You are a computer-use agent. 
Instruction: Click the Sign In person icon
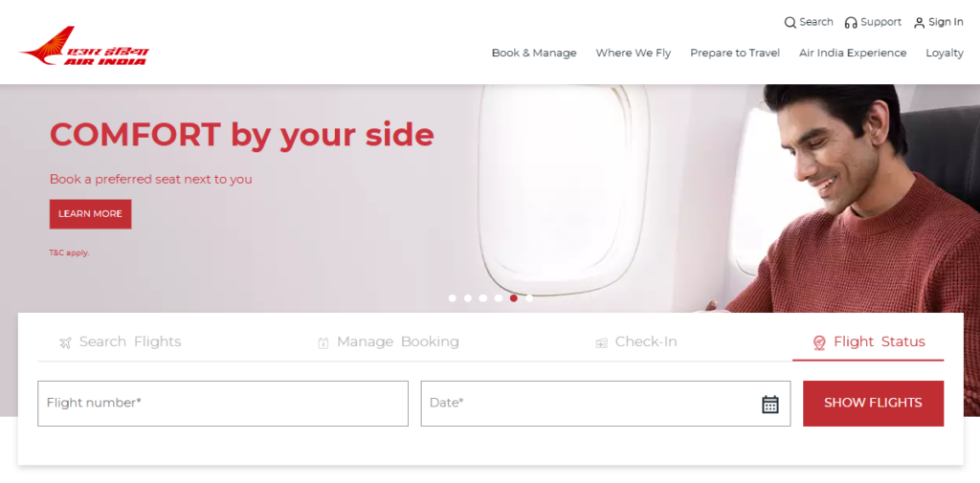coord(919,23)
